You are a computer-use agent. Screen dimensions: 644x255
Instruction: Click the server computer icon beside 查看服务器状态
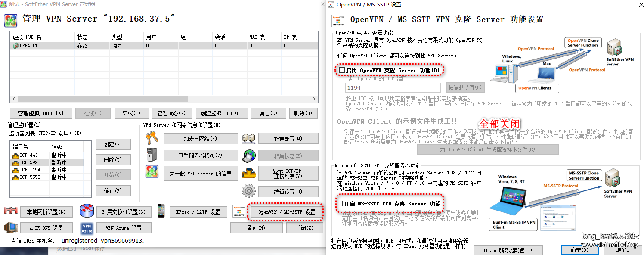(x=152, y=155)
